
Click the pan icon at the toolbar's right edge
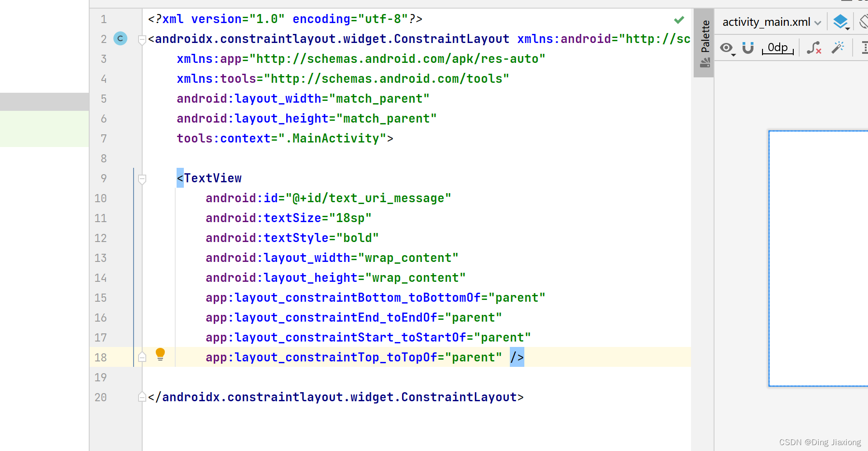coord(865,47)
